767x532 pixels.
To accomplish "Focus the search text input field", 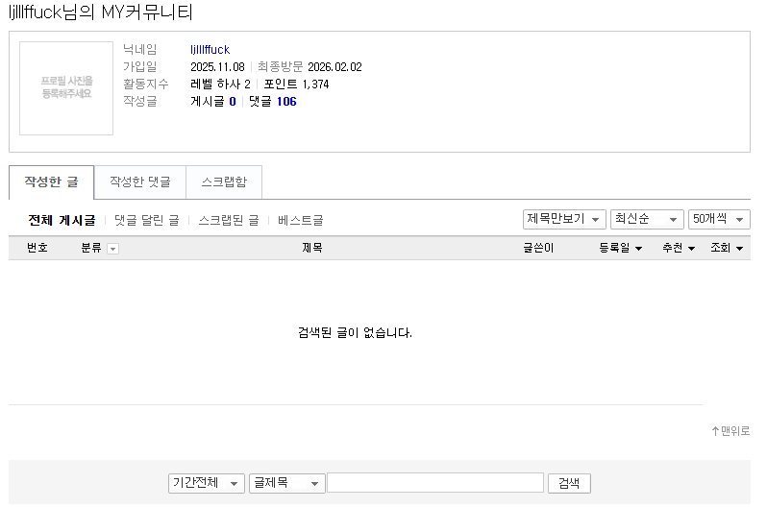I will [x=435, y=483].
